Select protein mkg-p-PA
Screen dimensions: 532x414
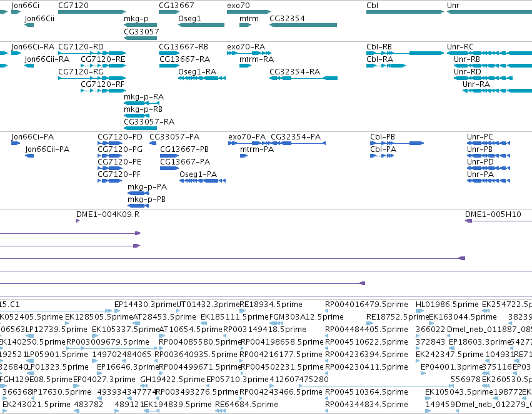tap(147, 187)
